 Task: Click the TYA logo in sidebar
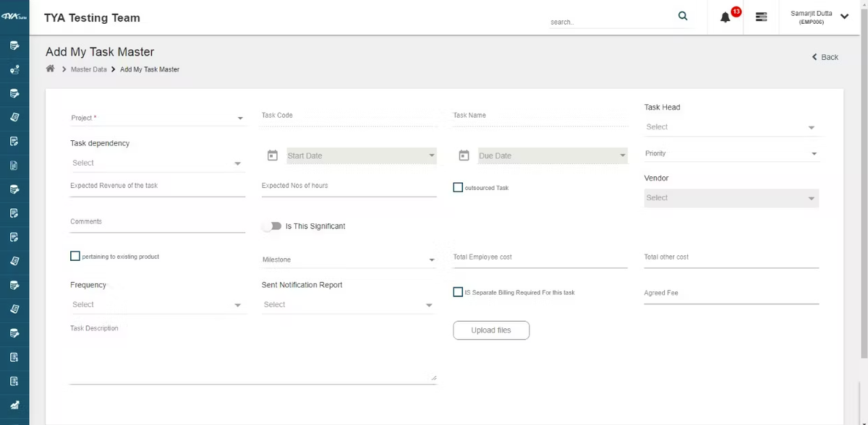point(14,17)
